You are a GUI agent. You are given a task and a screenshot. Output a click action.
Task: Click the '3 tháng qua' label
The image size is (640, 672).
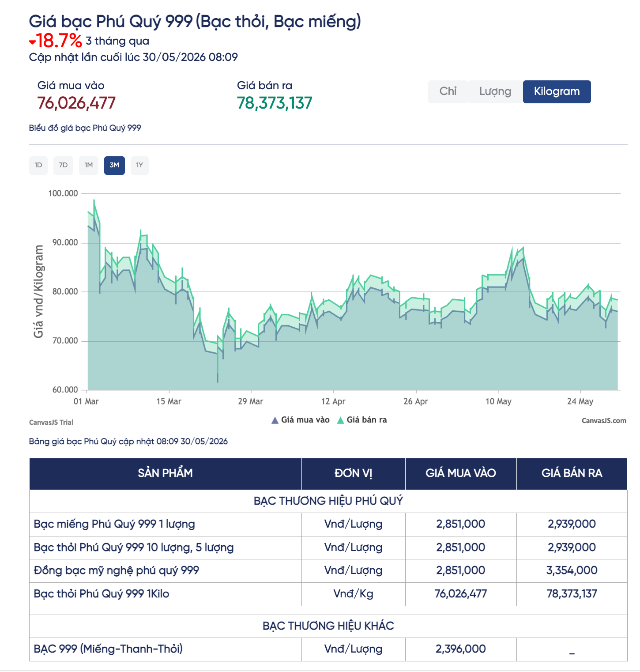[x=117, y=41]
